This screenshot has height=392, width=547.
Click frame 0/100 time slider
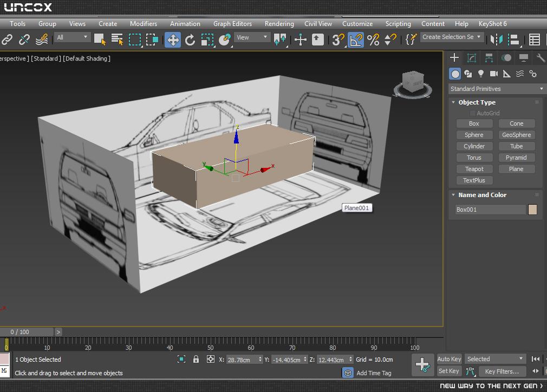(x=27, y=332)
